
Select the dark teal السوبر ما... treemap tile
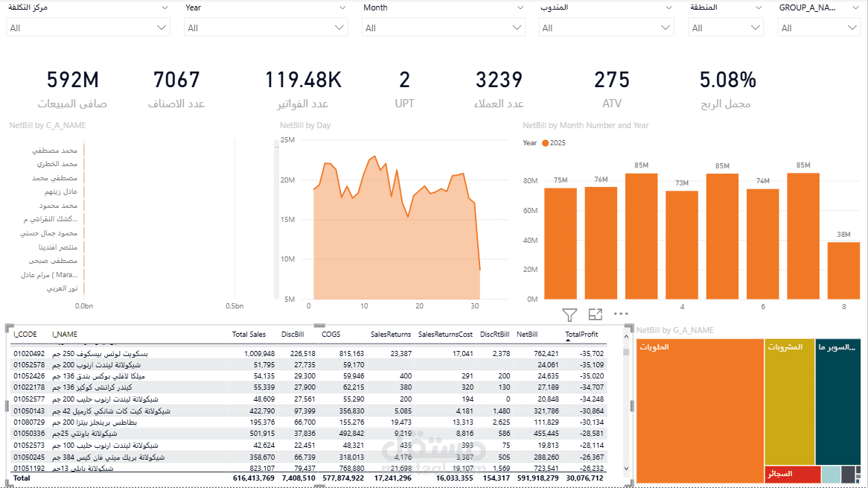click(838, 402)
